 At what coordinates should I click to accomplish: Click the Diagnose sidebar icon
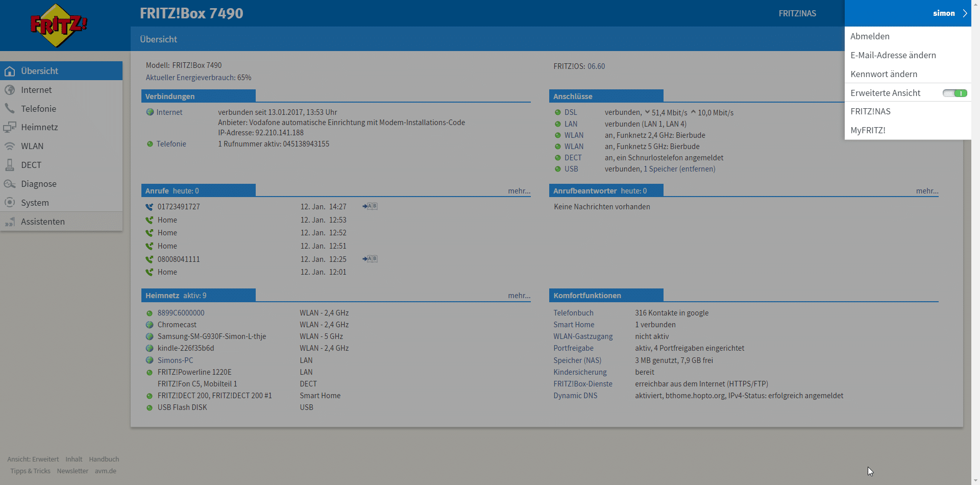click(x=10, y=184)
